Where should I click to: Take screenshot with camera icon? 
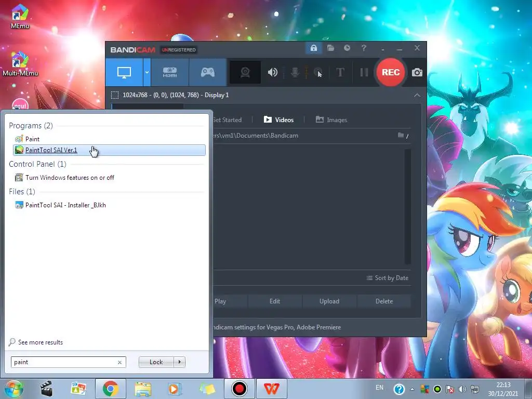pos(417,72)
